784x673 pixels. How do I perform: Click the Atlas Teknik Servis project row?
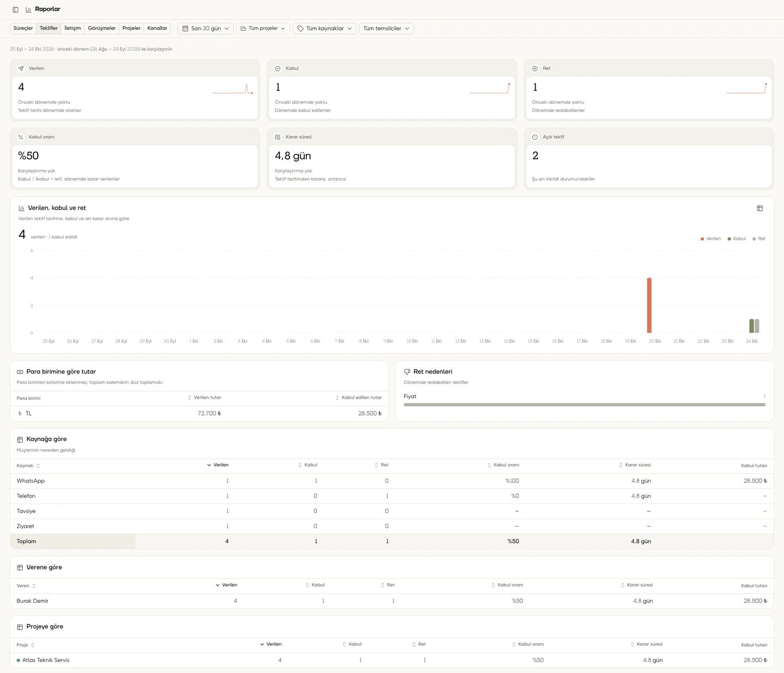[x=392, y=660]
